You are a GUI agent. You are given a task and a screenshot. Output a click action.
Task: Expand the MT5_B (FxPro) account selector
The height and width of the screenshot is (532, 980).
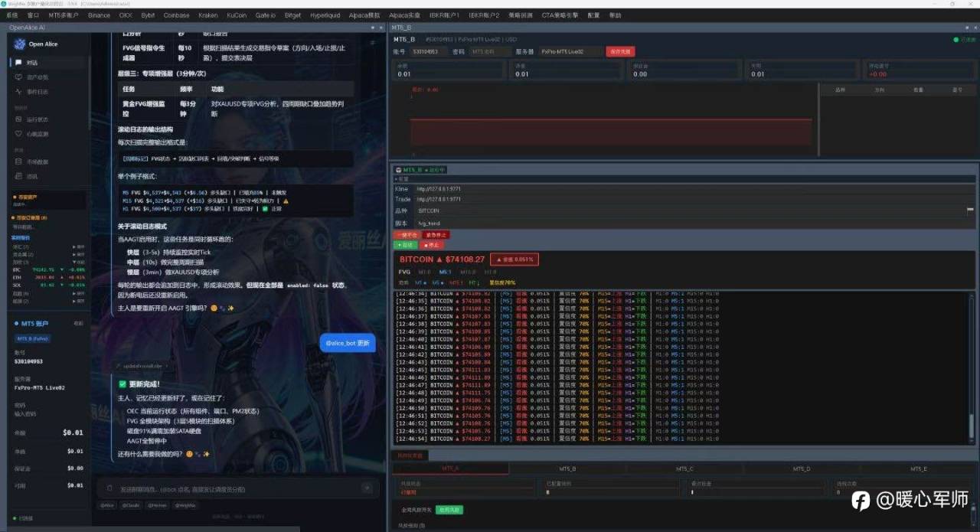pyautogui.click(x=33, y=338)
